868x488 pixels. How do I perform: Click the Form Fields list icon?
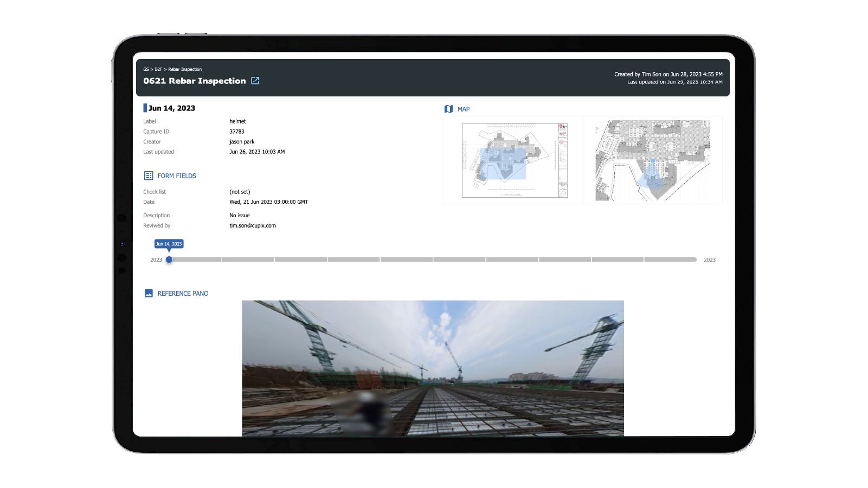(149, 175)
